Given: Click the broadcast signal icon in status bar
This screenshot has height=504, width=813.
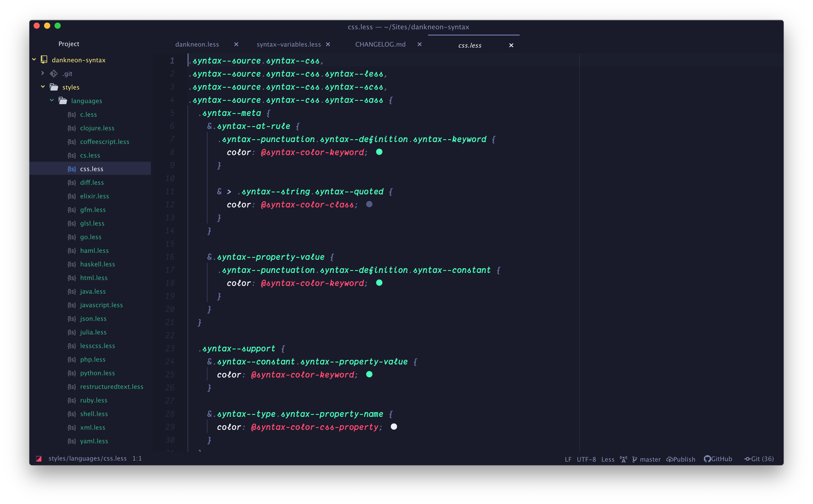Looking at the screenshot, I should pos(623,459).
